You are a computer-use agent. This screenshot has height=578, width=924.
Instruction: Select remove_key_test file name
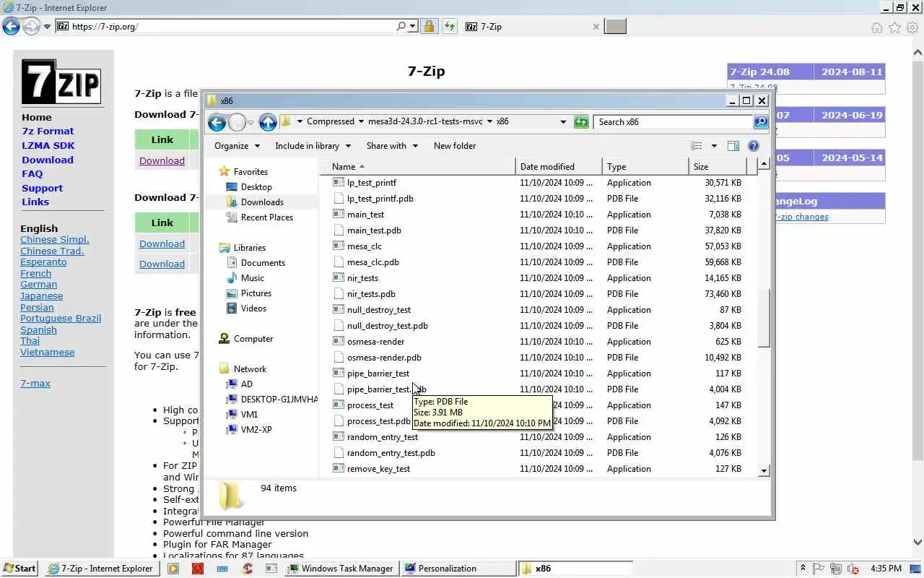(x=378, y=469)
